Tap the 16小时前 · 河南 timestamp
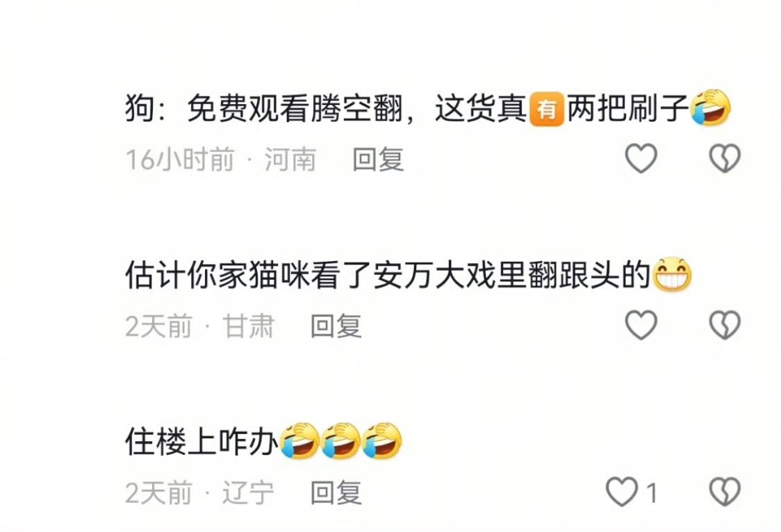The width and height of the screenshot is (781, 532). (x=221, y=159)
